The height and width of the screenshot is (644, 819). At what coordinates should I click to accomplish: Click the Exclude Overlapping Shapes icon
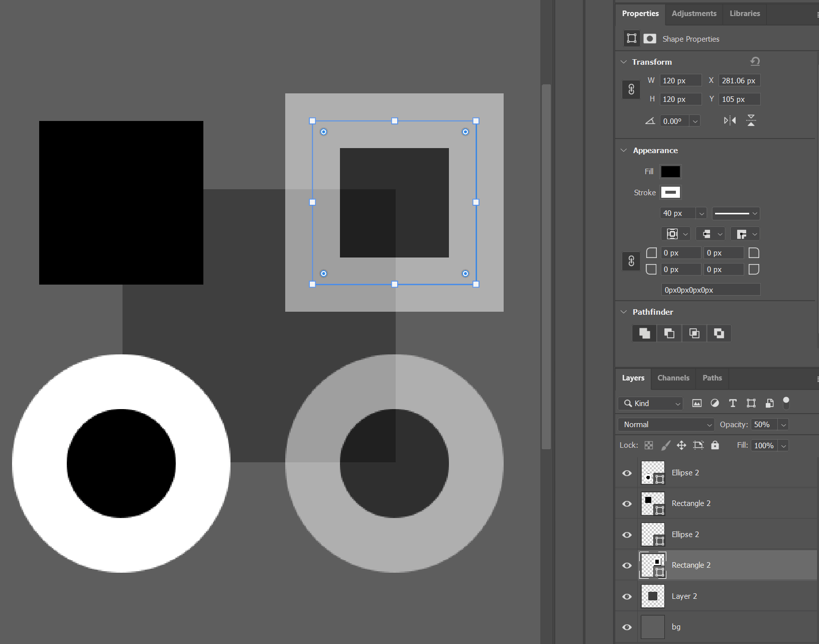(x=719, y=333)
